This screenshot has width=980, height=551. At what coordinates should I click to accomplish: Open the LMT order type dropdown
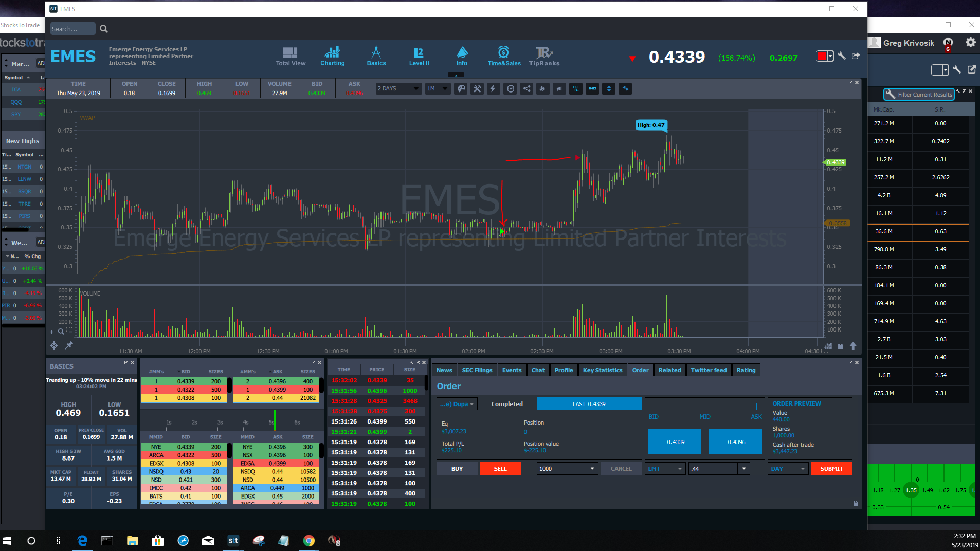[665, 469]
